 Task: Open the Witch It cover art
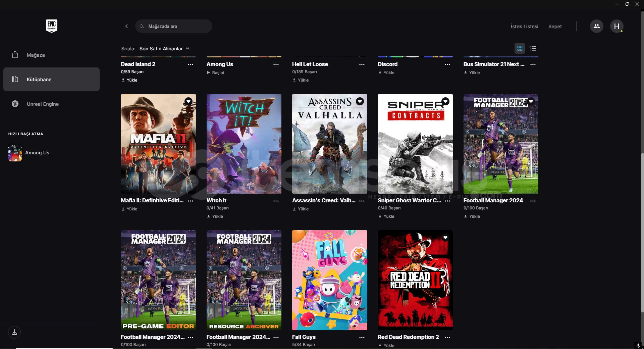pos(244,144)
